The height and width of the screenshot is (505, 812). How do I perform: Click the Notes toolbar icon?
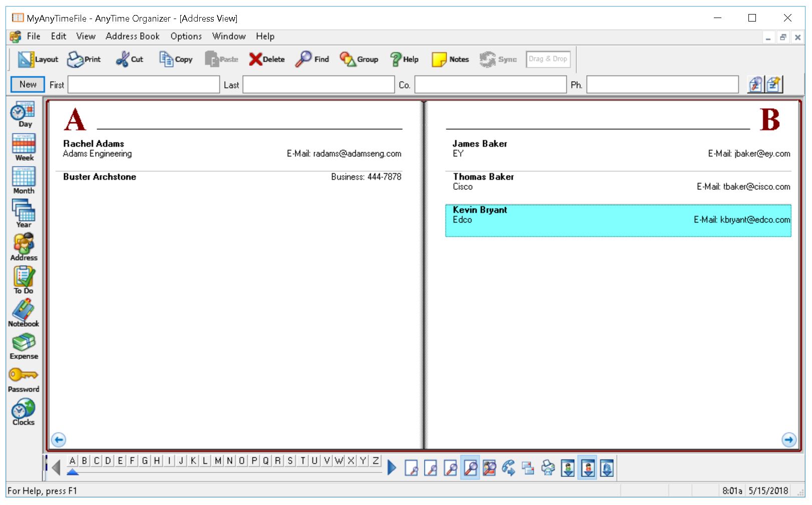[450, 59]
